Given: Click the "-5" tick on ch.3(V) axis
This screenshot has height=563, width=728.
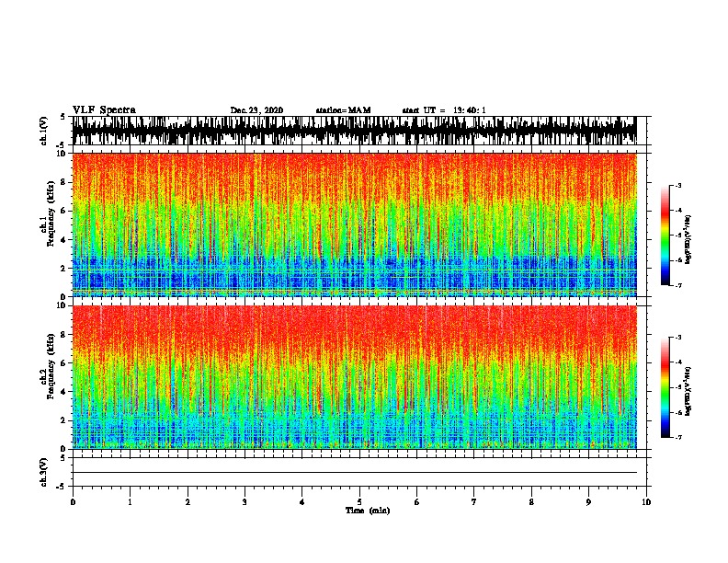Looking at the screenshot, I should pos(62,487).
